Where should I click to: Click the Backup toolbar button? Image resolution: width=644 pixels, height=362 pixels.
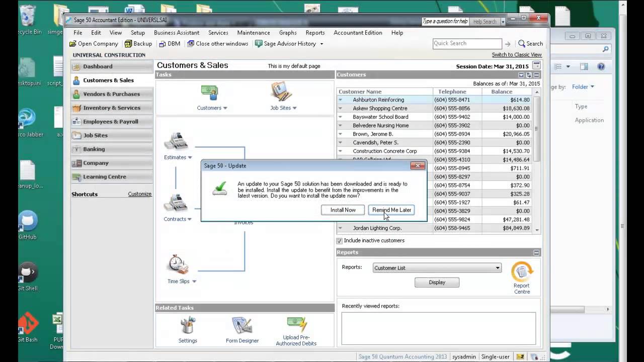(138, 44)
